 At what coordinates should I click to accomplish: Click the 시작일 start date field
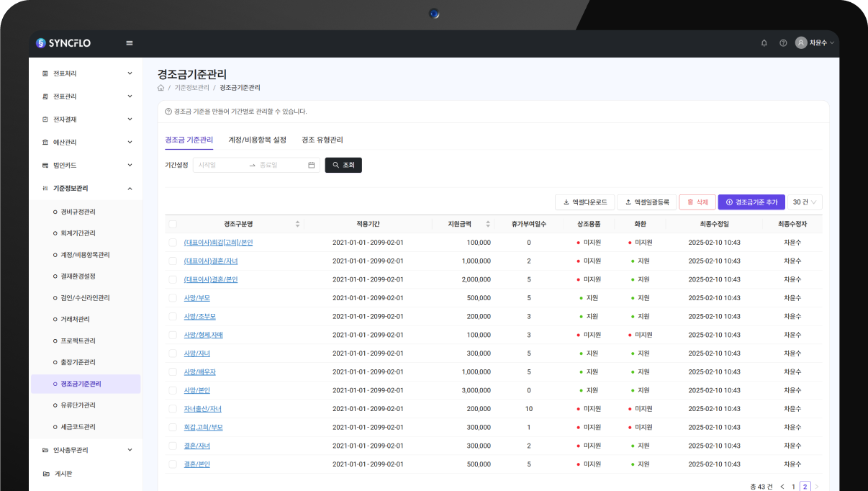tap(220, 165)
